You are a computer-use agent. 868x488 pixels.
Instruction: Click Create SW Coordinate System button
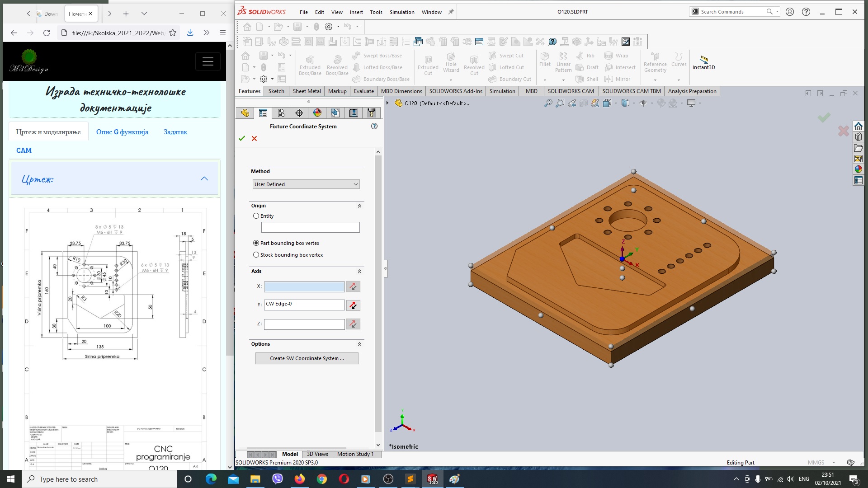pos(307,358)
